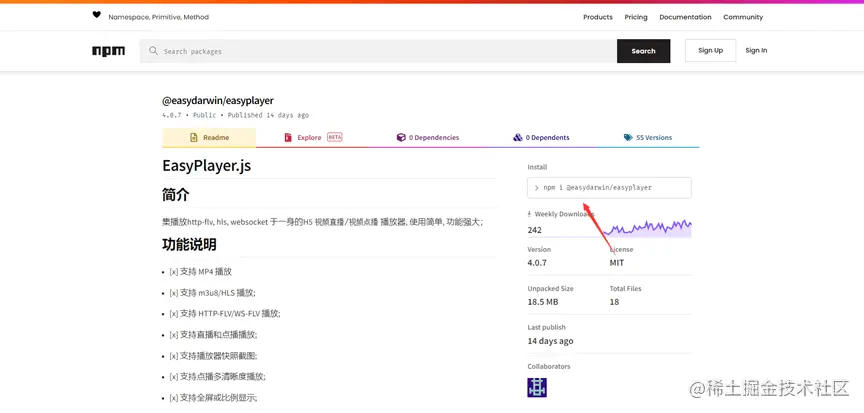This screenshot has width=864, height=413.
Task: Click the 18.5 MB unpacked size value
Action: (543, 302)
